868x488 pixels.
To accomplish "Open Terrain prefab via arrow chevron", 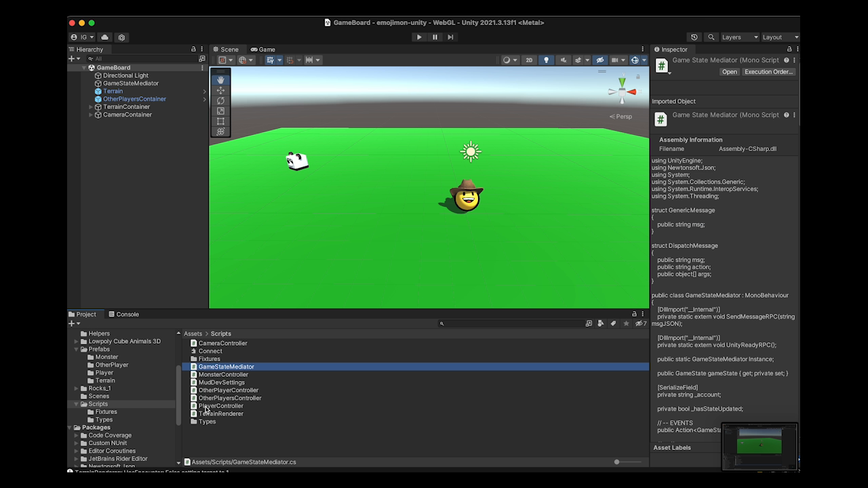I will 205,91.
